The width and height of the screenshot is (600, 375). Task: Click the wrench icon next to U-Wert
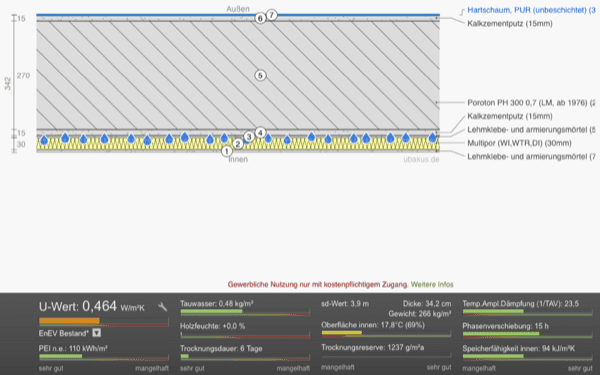[x=163, y=307]
